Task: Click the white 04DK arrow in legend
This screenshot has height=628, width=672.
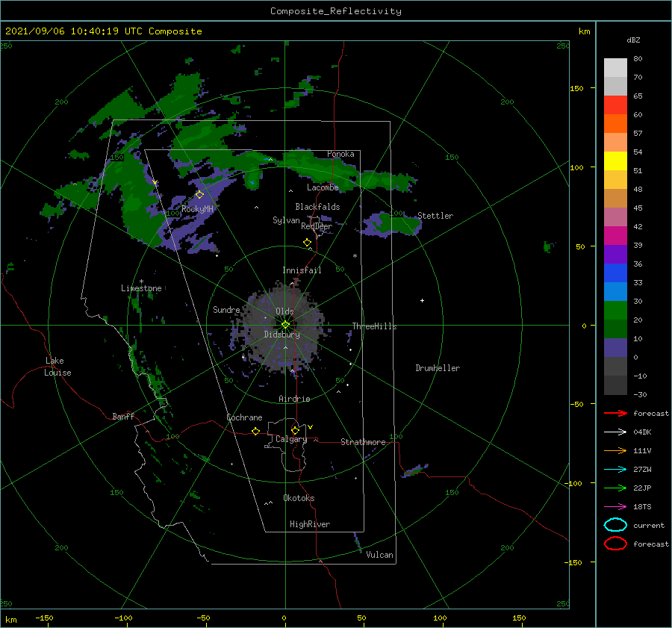Action: tap(615, 432)
